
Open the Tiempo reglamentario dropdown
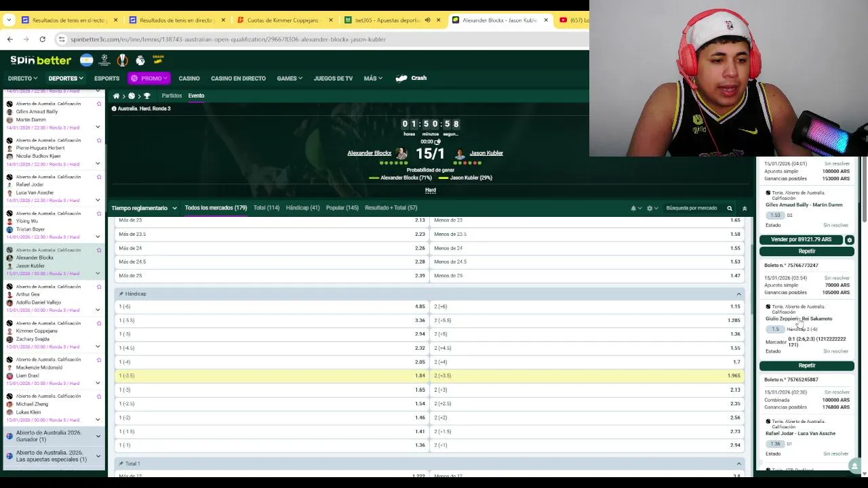[144, 208]
